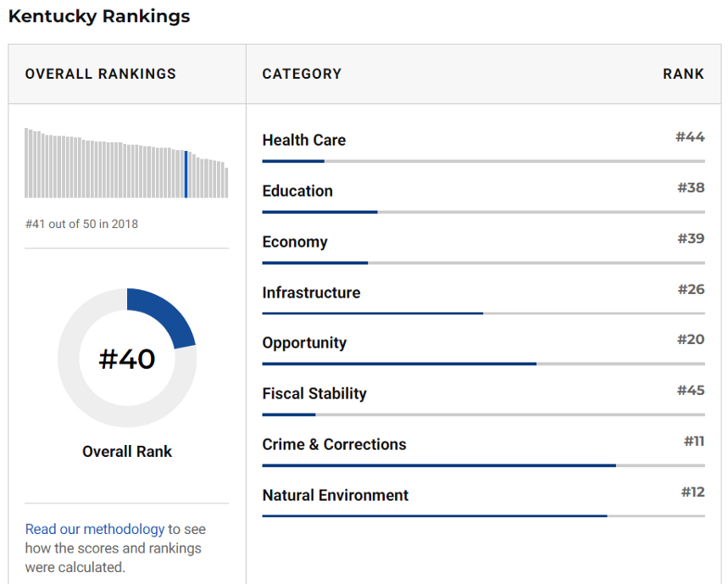Click the Infrastructure category label

pyautogui.click(x=311, y=292)
